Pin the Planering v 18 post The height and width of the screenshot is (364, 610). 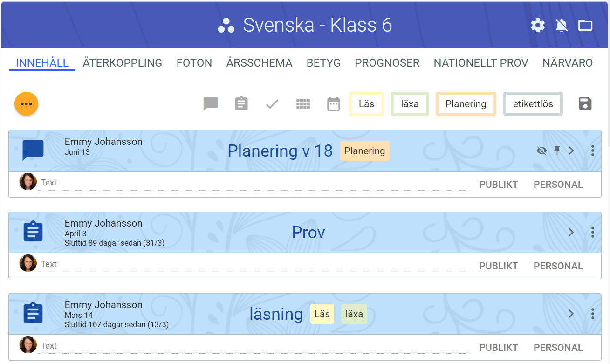coord(557,150)
